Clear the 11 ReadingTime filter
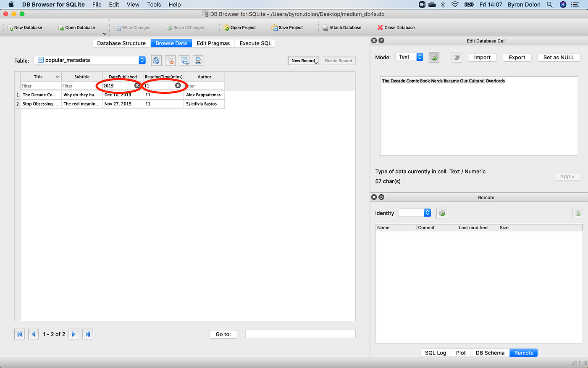This screenshot has width=588, height=368. coord(178,85)
